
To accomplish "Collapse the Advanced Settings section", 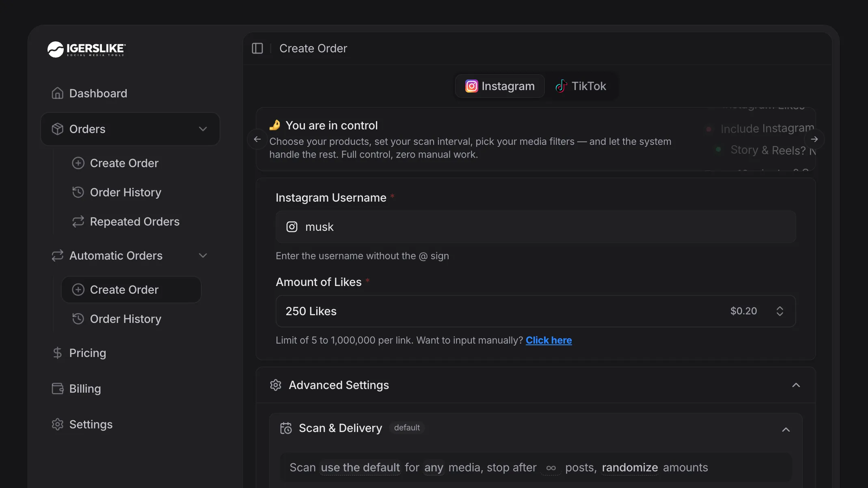I will pyautogui.click(x=796, y=385).
